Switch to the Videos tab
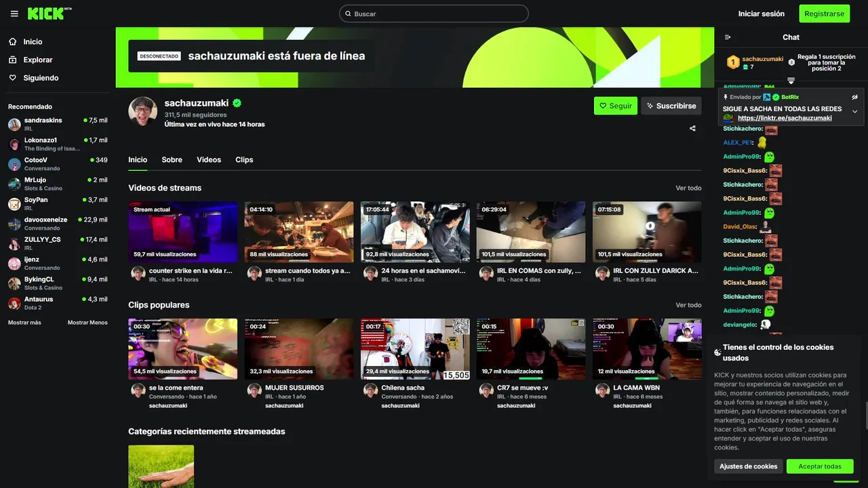868x488 pixels. tap(209, 160)
